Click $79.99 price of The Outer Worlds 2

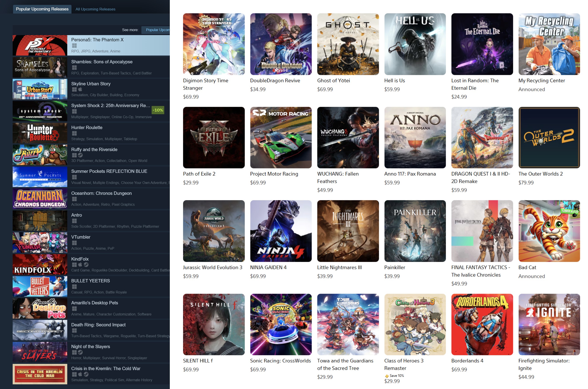(526, 183)
